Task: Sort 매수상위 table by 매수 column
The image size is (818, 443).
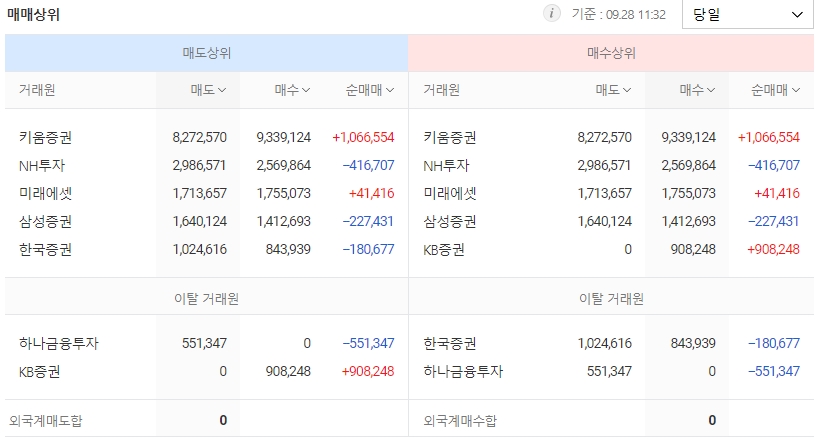Action: 697,90
